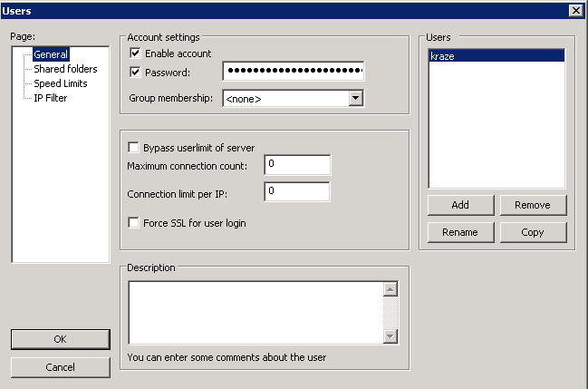Enable Bypass userlimit of server
Viewport: 588px width, 389px height.
[135, 148]
